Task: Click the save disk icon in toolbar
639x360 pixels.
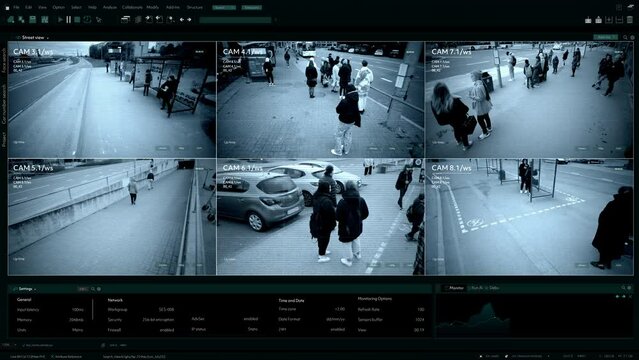Action: tap(33, 19)
